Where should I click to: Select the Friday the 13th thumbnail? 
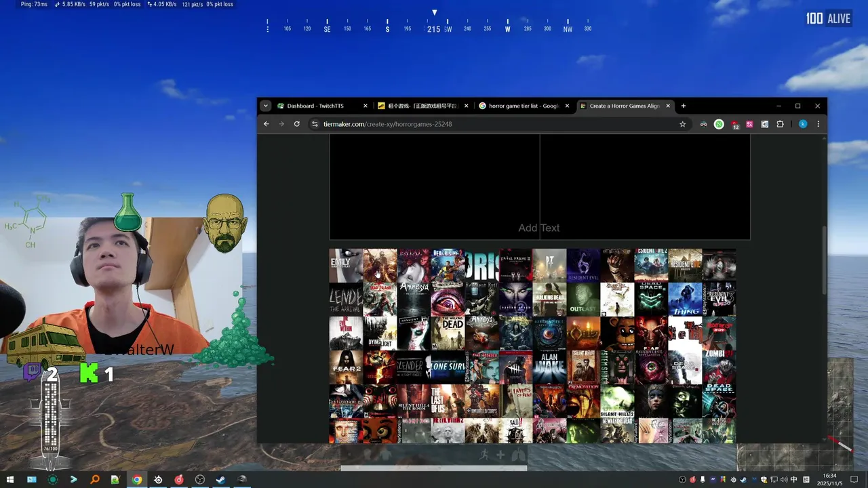pos(719,333)
